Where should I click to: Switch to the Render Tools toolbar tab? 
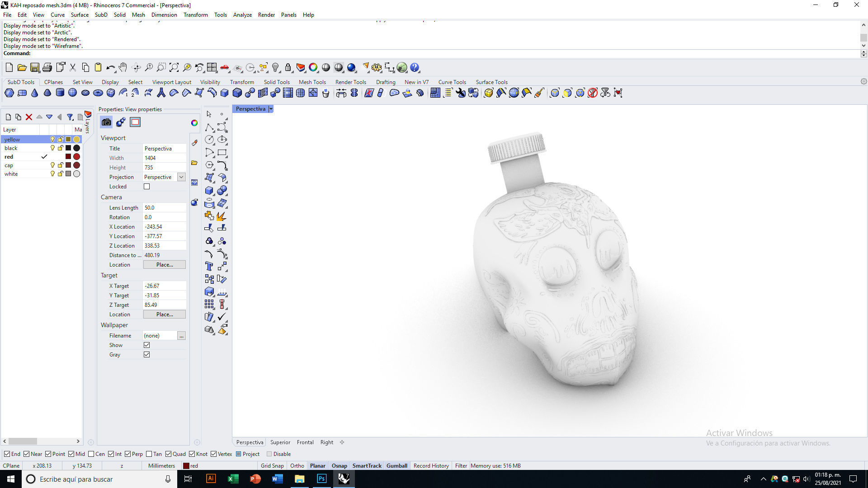pyautogui.click(x=351, y=82)
